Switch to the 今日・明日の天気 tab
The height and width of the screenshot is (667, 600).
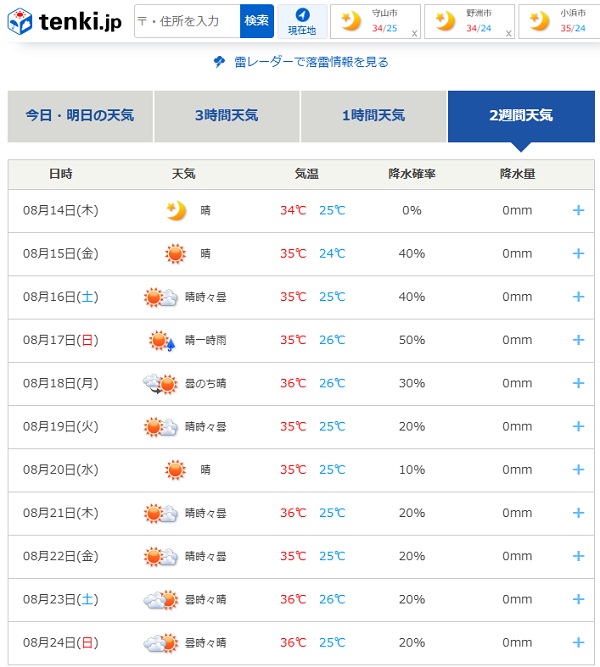(x=80, y=116)
